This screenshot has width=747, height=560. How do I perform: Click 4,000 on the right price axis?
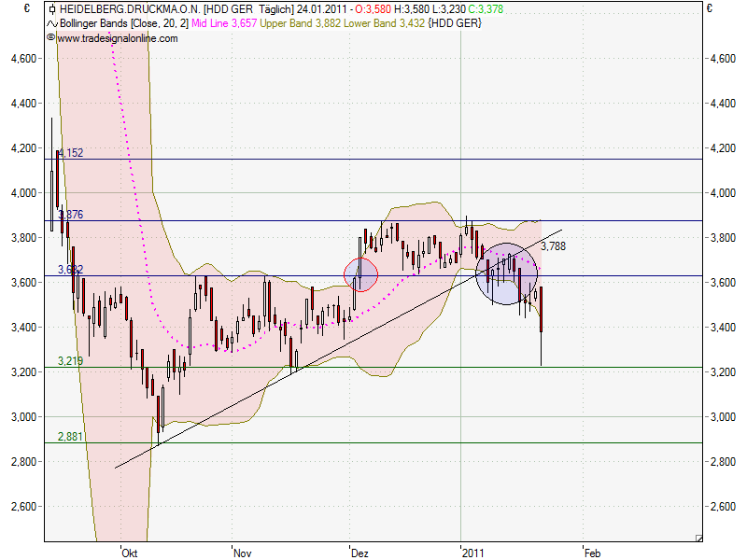point(723,193)
